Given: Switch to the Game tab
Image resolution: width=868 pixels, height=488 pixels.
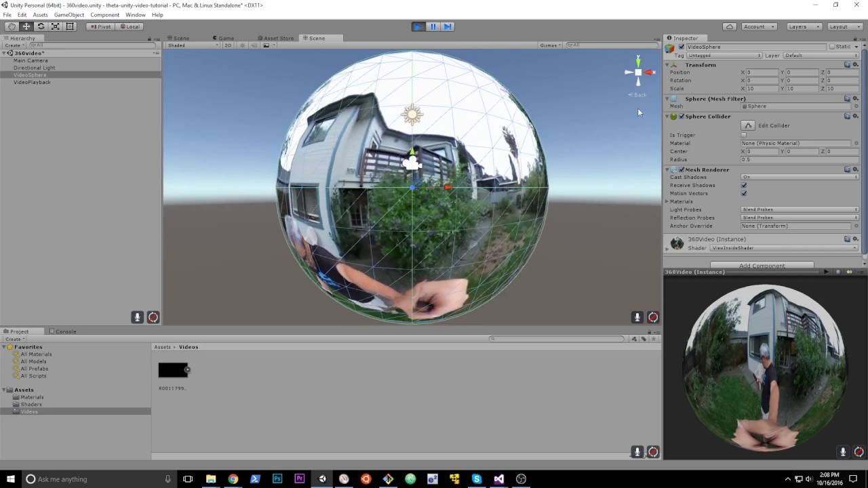Looking at the screenshot, I should click(x=224, y=38).
